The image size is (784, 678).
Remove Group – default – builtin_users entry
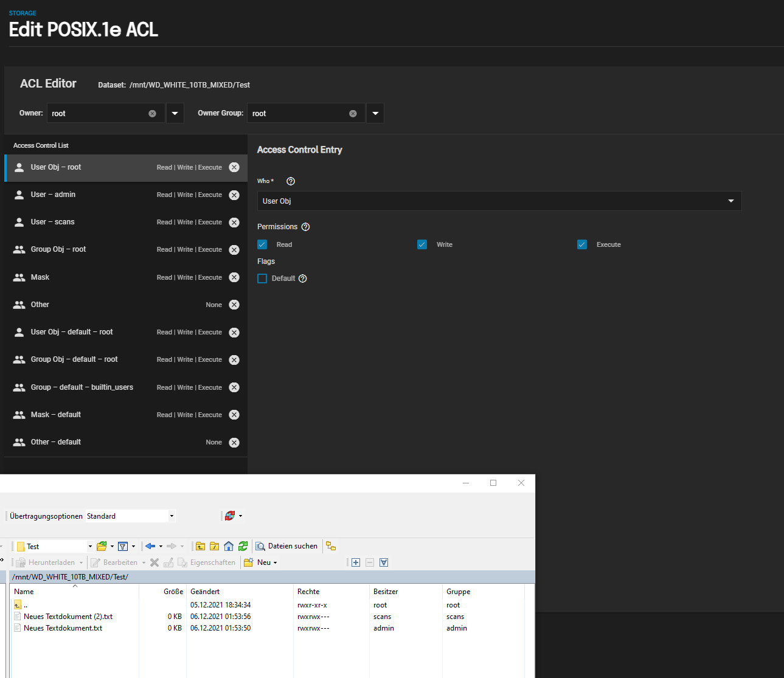tap(234, 387)
